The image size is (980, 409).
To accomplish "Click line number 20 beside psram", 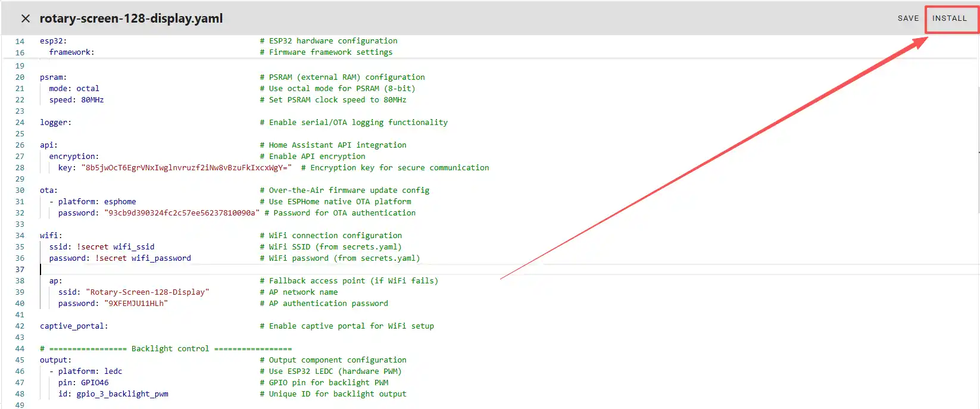I will [x=20, y=77].
